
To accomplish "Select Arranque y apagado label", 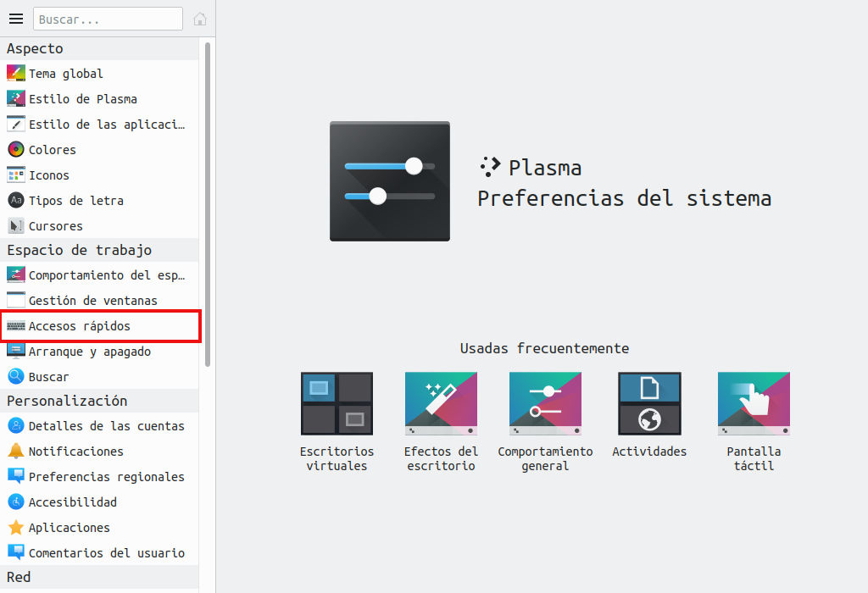I will tap(90, 352).
